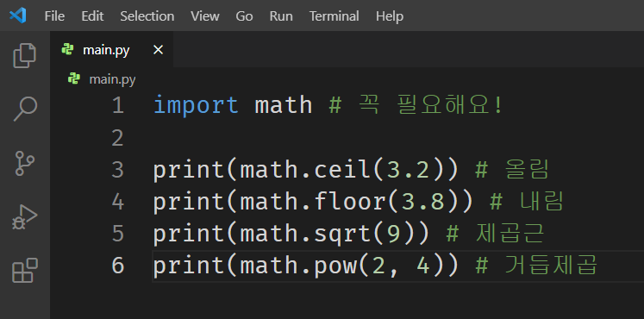
Task: Open the Explorer view in activity bar
Action: tap(25, 55)
